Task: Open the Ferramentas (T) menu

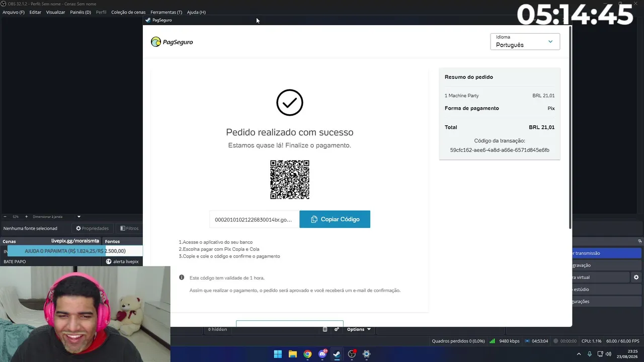Action: pos(166,12)
